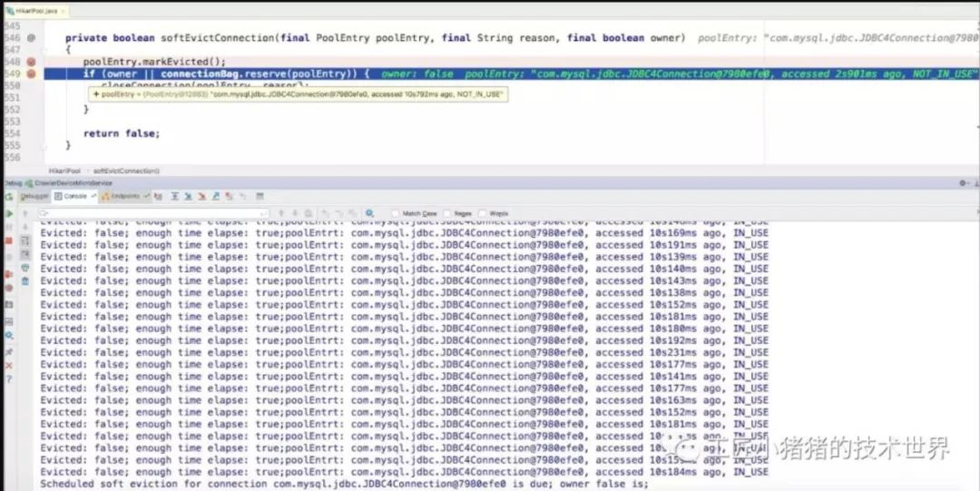Click 'Scheduled soft eviction for connection' console line
The image size is (980, 491).
345,484
